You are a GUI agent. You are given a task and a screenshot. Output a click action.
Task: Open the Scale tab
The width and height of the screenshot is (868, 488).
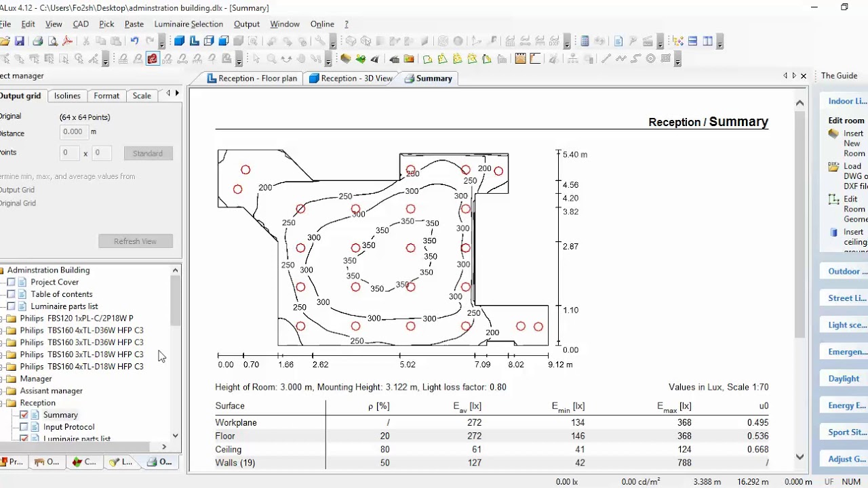[x=142, y=96]
